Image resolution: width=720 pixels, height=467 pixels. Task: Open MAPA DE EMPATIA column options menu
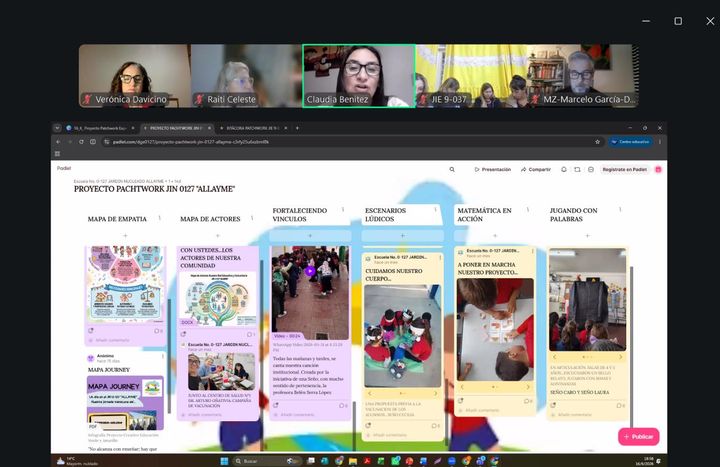click(x=160, y=218)
